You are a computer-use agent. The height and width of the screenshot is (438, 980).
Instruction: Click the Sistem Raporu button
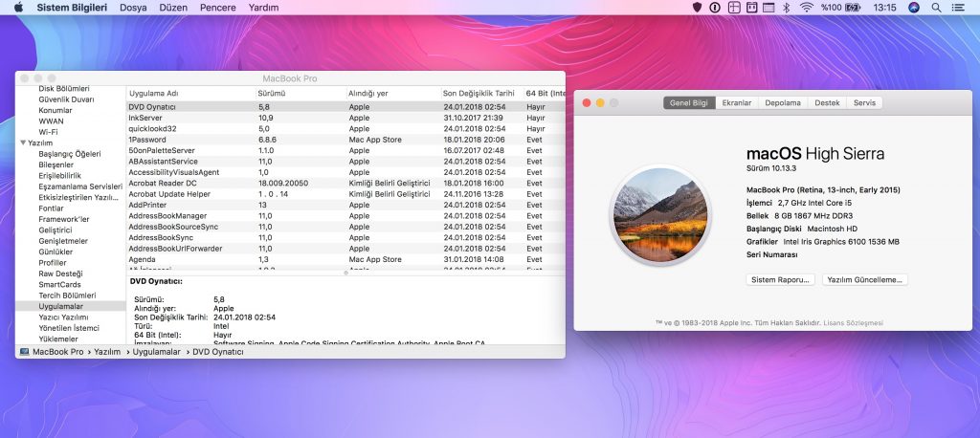coord(780,279)
